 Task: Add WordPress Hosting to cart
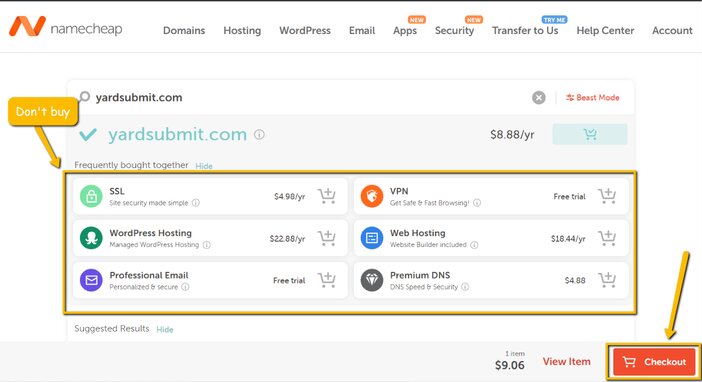(x=327, y=238)
